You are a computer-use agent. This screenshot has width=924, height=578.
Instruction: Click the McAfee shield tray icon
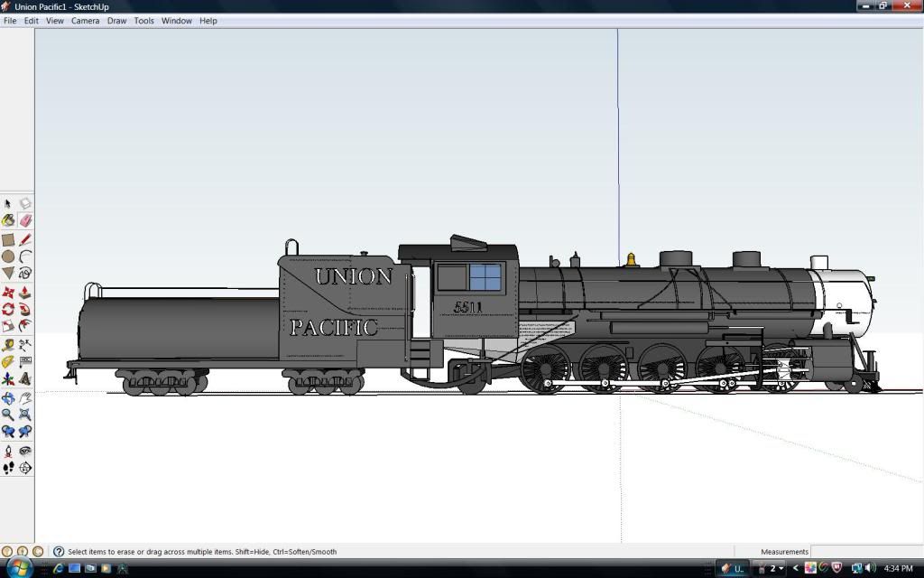[836, 568]
